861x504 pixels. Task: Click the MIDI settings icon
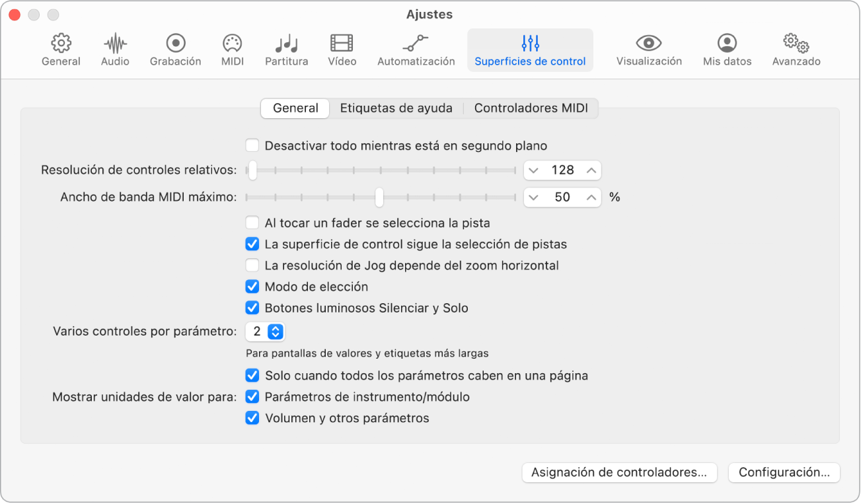tap(232, 49)
